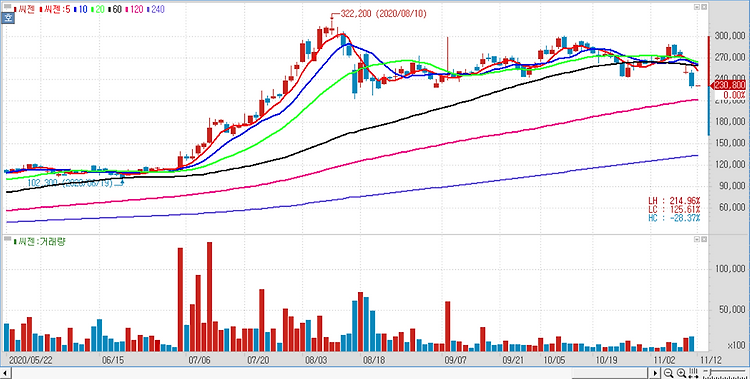750x379 pixels.
Task: Click the blue 호 button on the chart
Action: (8, 18)
